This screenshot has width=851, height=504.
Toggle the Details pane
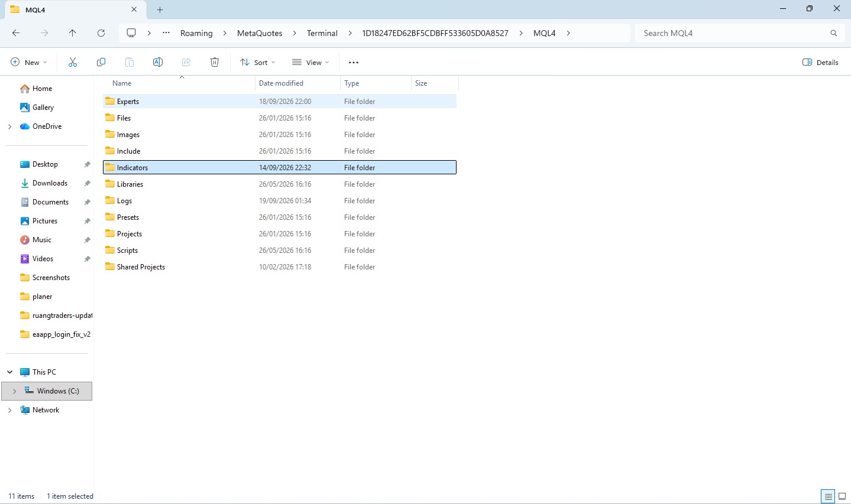point(820,62)
